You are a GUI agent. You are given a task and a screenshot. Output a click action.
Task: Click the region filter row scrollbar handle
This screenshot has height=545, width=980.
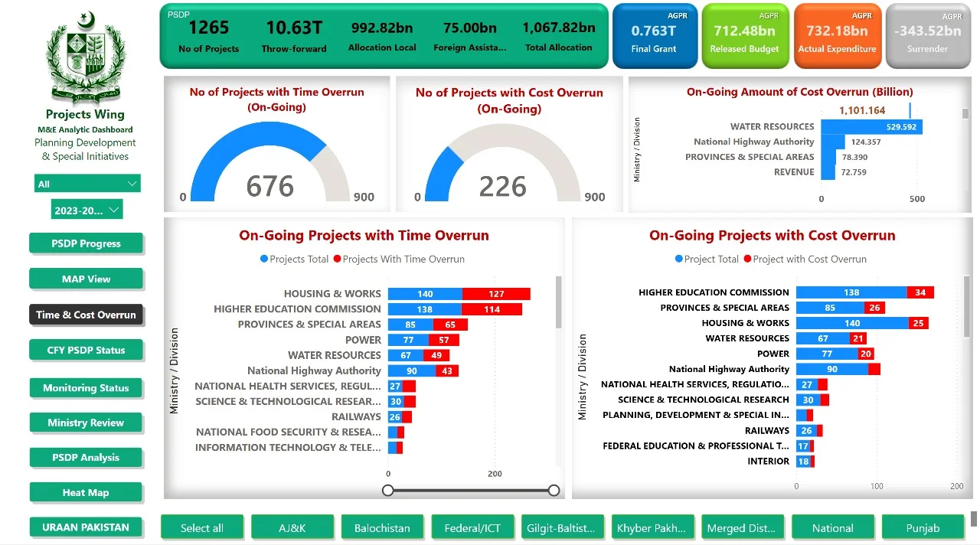coord(973,518)
